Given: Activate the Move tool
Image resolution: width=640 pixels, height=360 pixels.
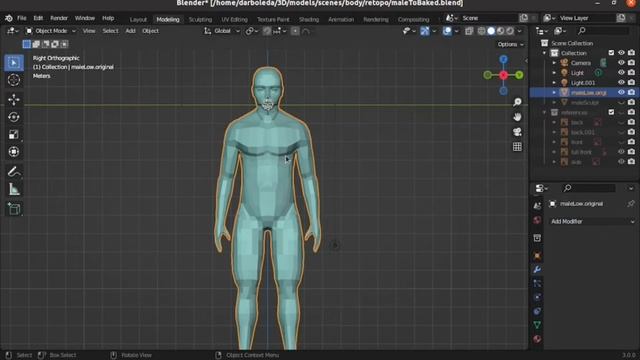Looking at the screenshot, I should pyautogui.click(x=14, y=100).
